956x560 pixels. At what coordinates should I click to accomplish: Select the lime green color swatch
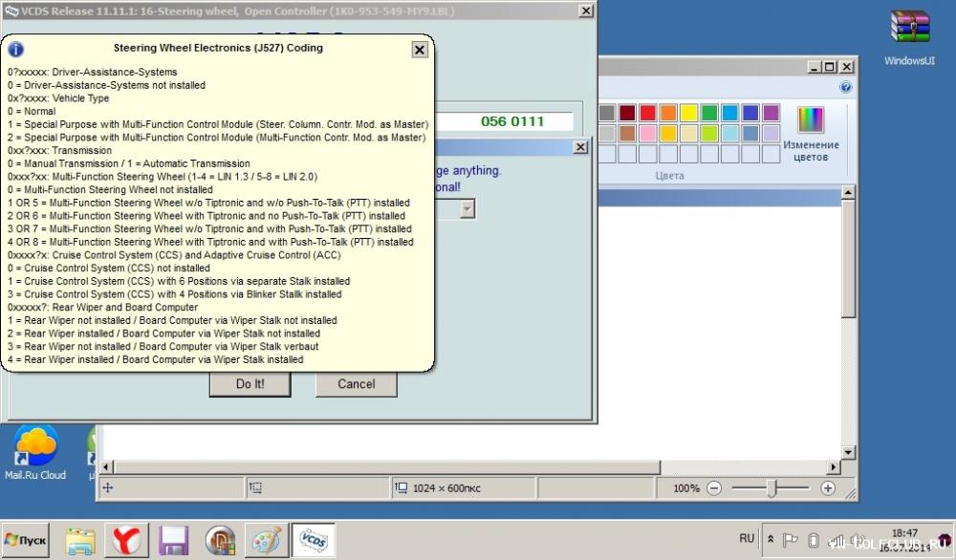coord(709,133)
